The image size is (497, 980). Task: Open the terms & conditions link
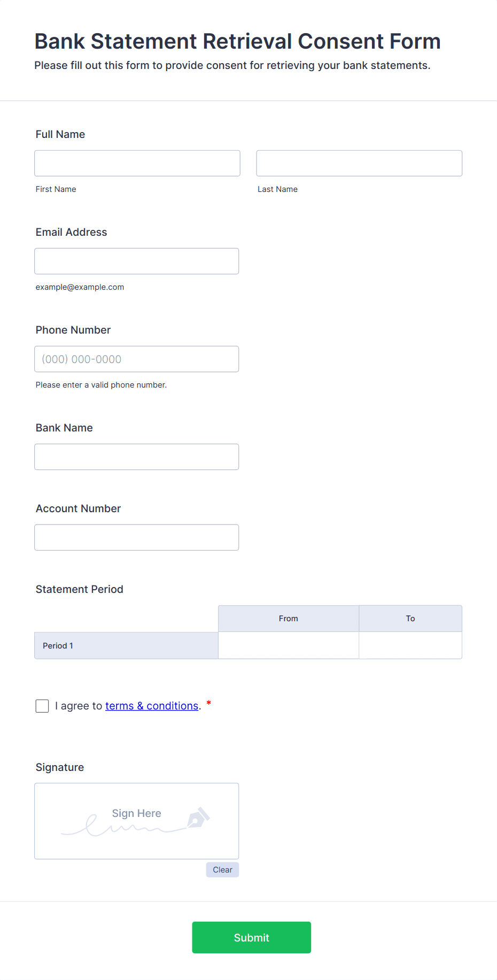click(152, 706)
